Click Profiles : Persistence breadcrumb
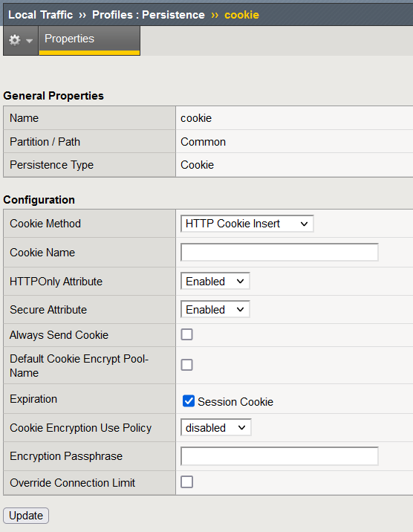 (x=148, y=15)
